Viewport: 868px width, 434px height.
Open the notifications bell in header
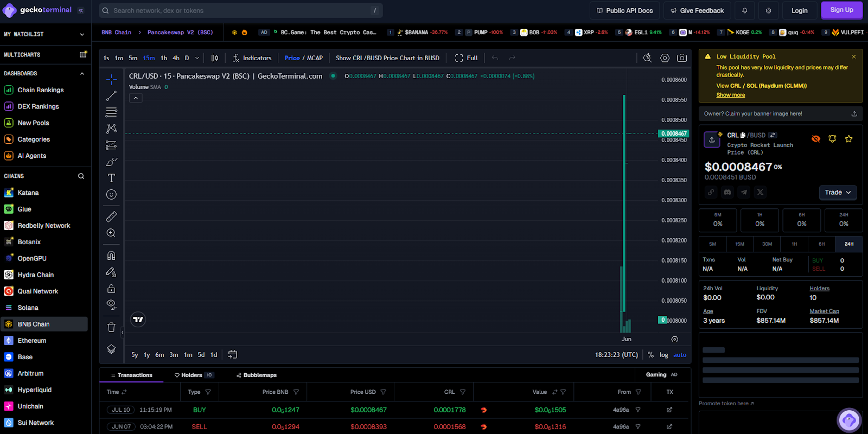[745, 10]
